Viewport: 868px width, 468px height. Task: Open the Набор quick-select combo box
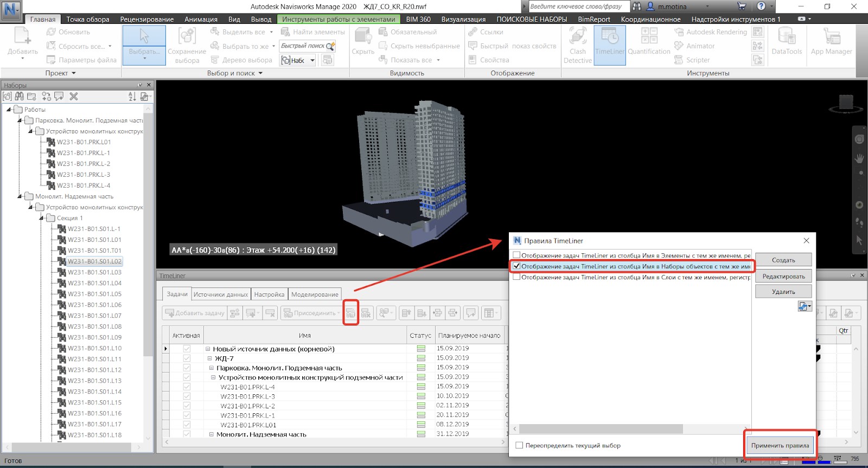point(298,60)
